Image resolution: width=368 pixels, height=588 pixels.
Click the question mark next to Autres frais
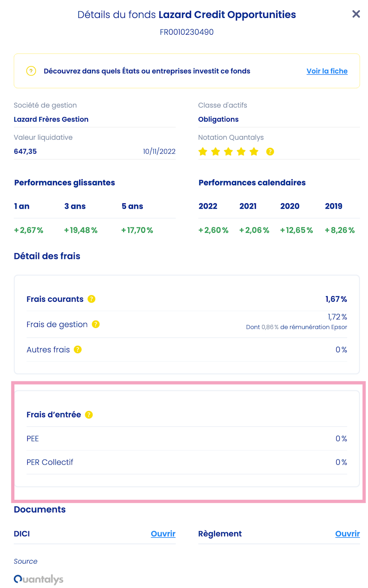pos(78,350)
